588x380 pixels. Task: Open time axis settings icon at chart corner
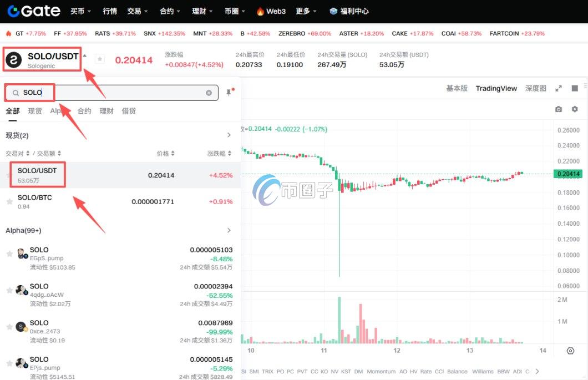click(x=570, y=351)
